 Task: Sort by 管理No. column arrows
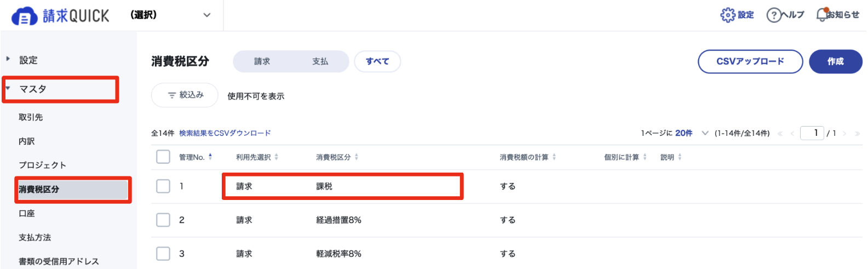click(210, 157)
